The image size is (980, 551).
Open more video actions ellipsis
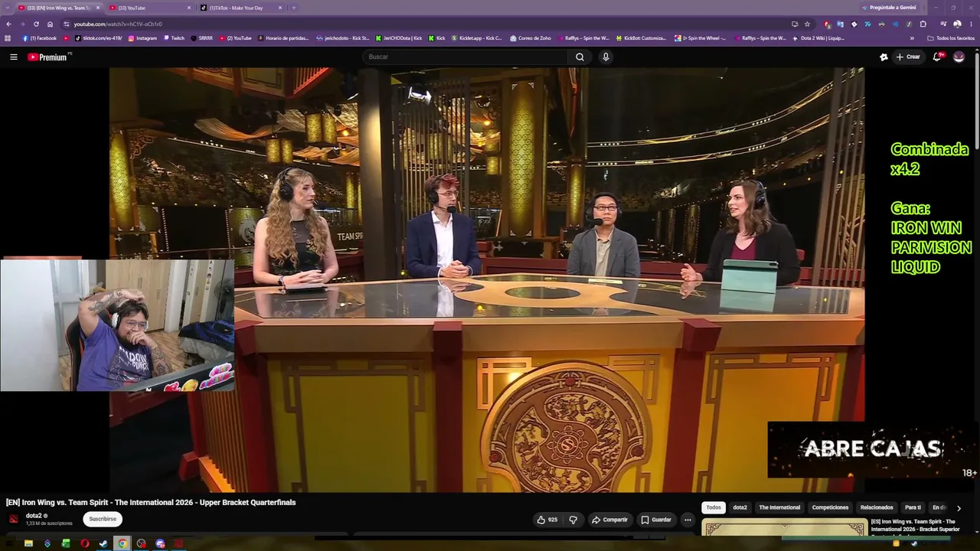tap(688, 520)
